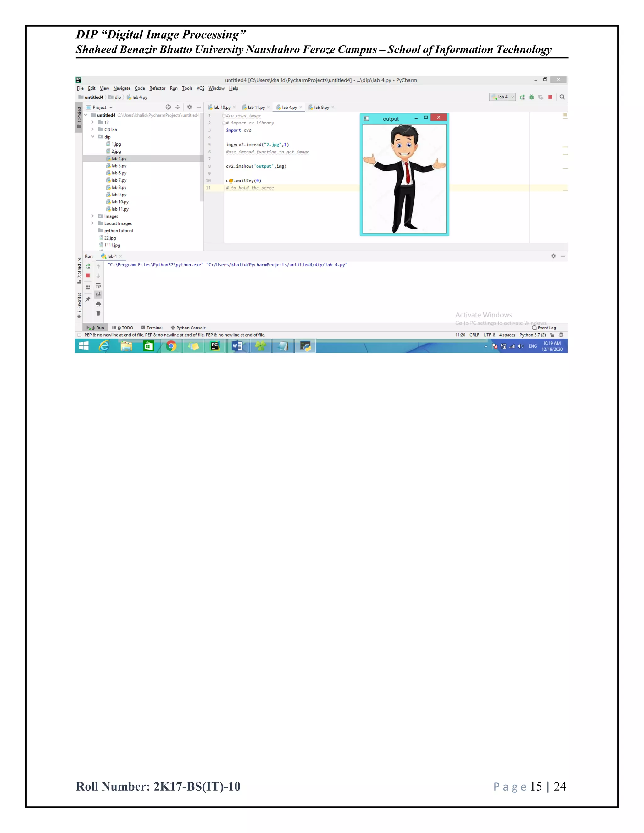The height and width of the screenshot is (833, 644).
Task: Open Project panel settings gear
Action: pos(189,107)
